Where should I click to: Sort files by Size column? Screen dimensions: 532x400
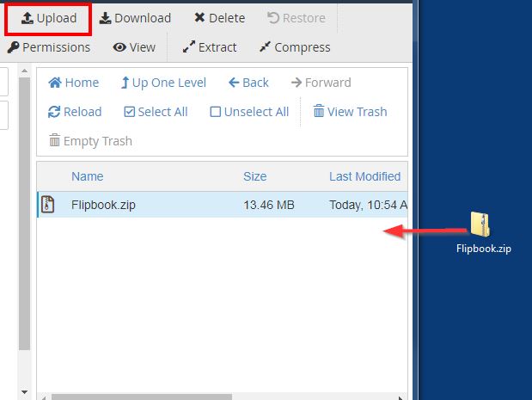point(254,176)
